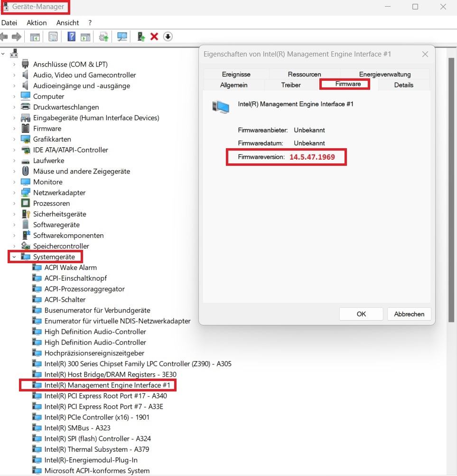This screenshot has height=476, width=457.
Task: Click the root computer icon in tree
Action: pos(14,53)
